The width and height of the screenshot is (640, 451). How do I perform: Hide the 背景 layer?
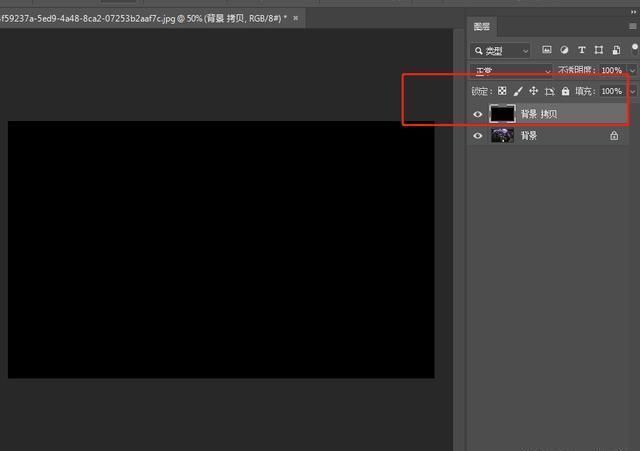coord(478,136)
